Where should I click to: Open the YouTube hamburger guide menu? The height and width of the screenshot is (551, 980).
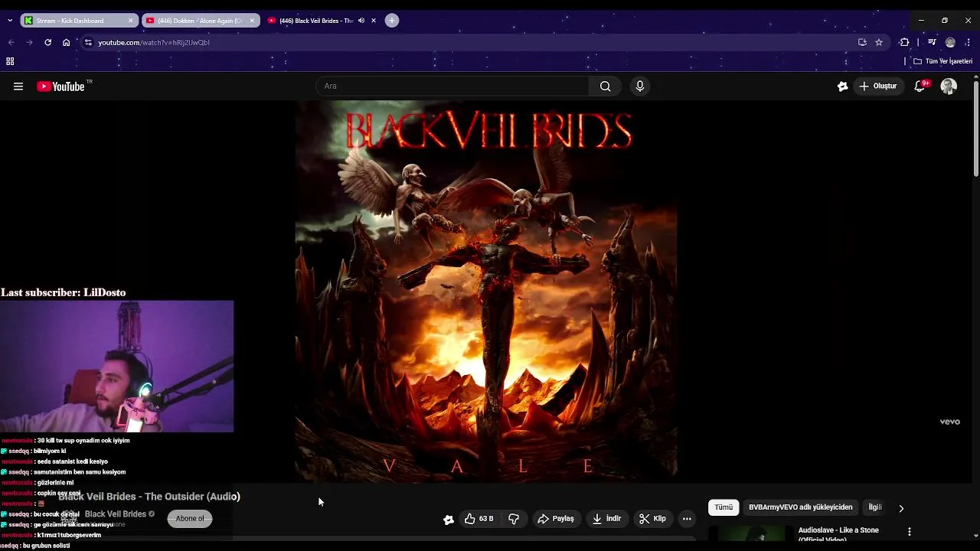click(x=18, y=86)
